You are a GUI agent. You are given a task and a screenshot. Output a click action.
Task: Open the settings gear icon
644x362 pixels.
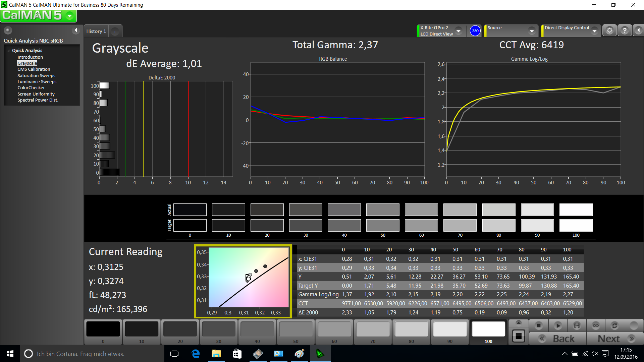[609, 31]
